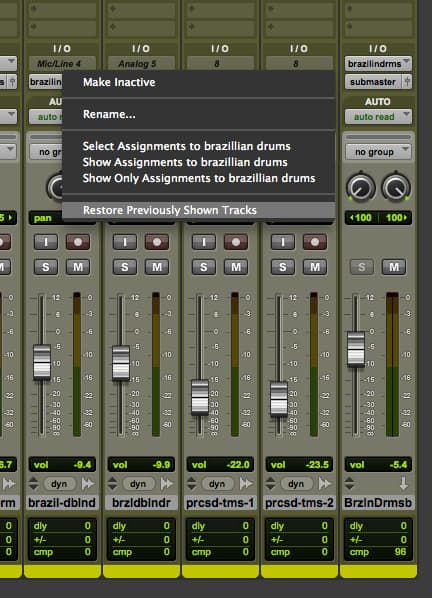432x598 pixels.
Task: Click Select Assignments to brazillian drums
Action: 186,146
